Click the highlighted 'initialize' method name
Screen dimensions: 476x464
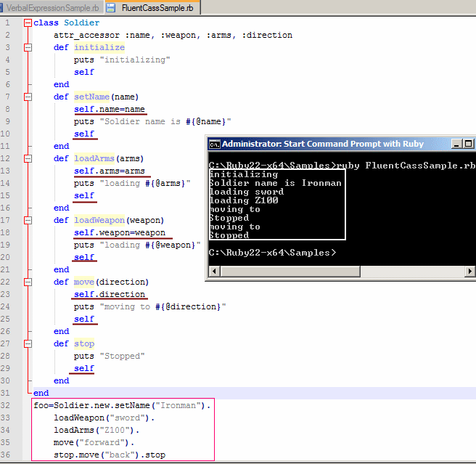(99, 47)
